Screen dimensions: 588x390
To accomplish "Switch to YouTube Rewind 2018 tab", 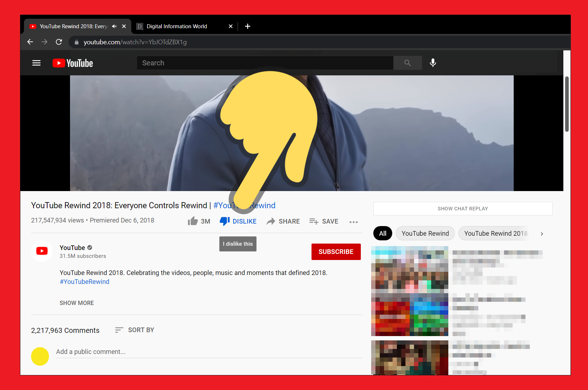I will (x=78, y=26).
